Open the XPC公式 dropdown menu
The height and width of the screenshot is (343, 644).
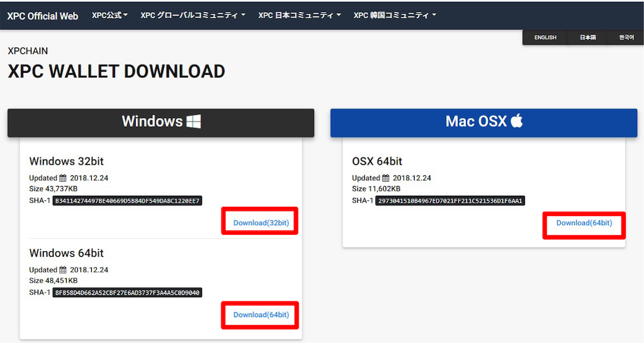(109, 15)
